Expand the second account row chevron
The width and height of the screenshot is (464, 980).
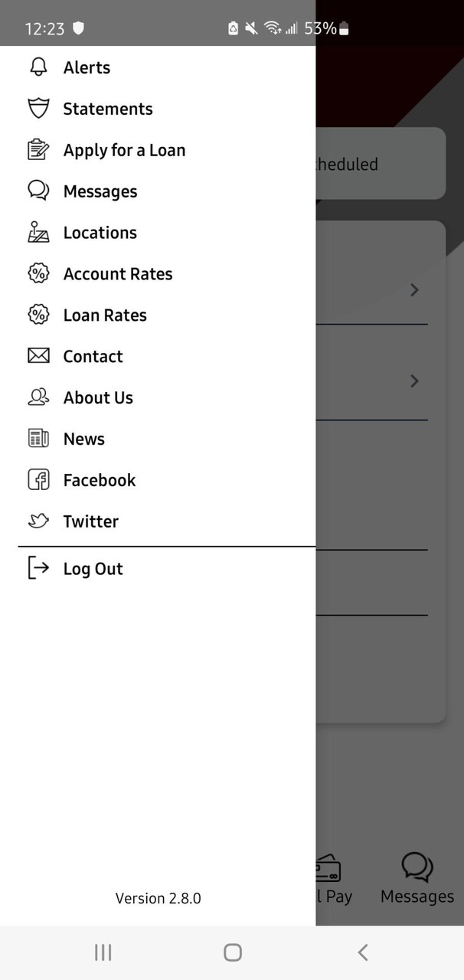coord(414,381)
